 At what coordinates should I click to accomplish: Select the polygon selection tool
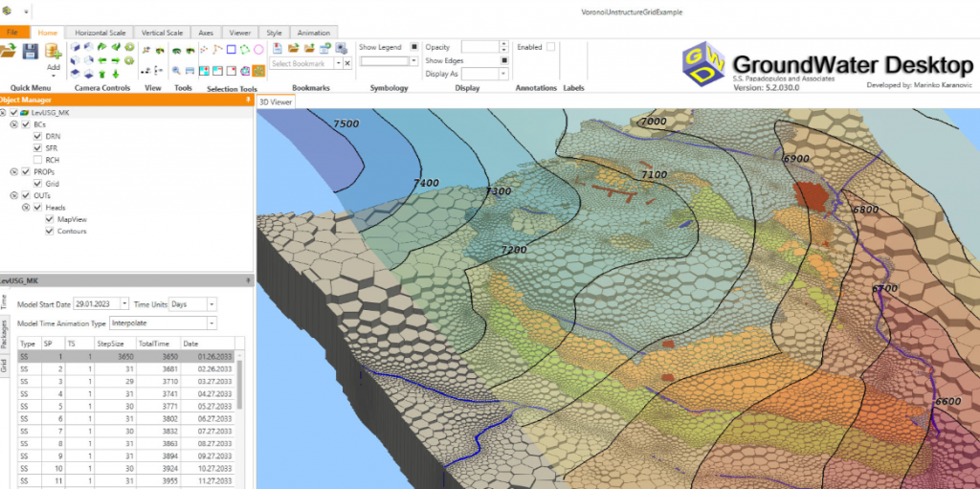tap(245, 50)
